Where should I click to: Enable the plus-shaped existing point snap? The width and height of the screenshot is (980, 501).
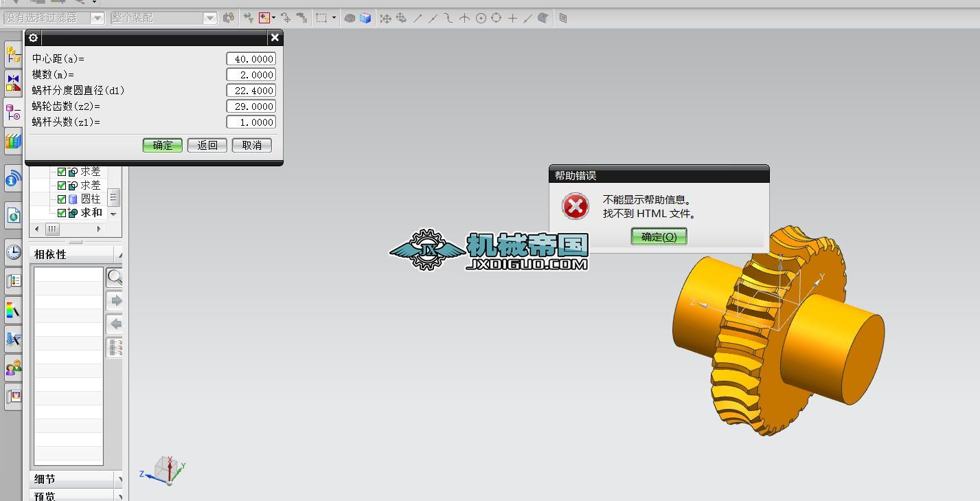pyautogui.click(x=512, y=19)
